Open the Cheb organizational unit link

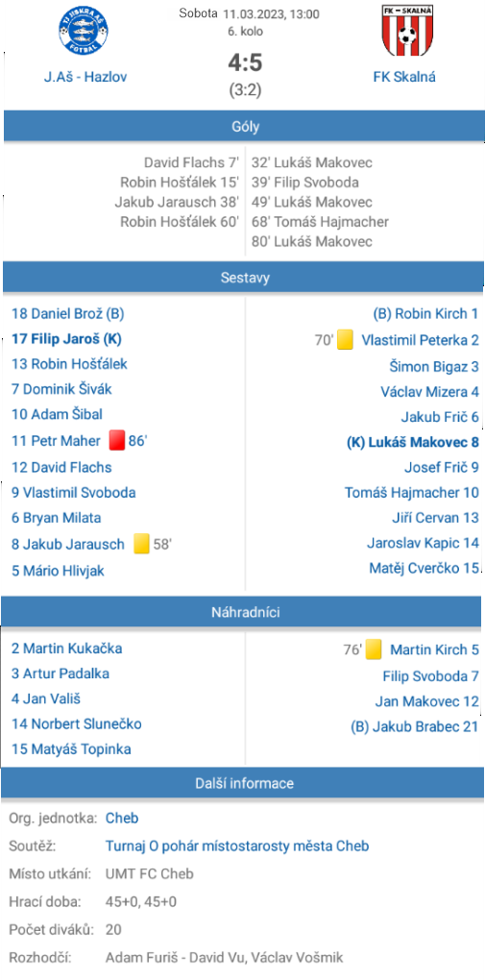[x=122, y=819]
